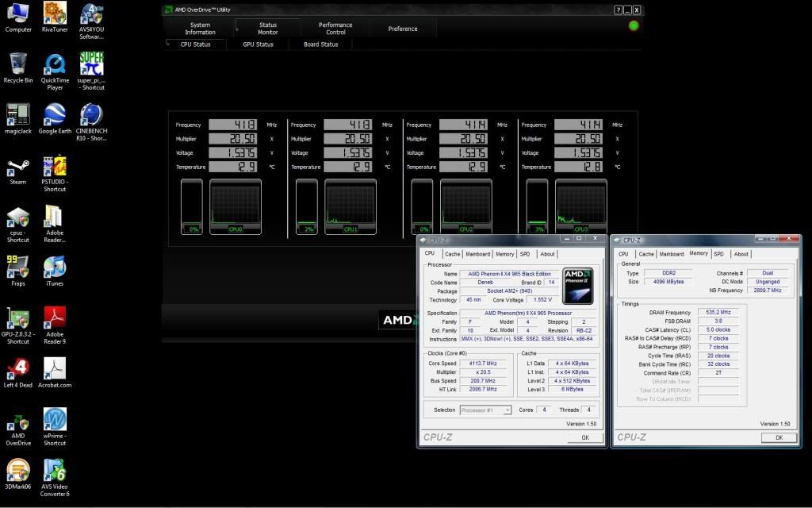Select Memory tab in left CPU-Z window
The height and width of the screenshot is (508, 812).
point(505,254)
